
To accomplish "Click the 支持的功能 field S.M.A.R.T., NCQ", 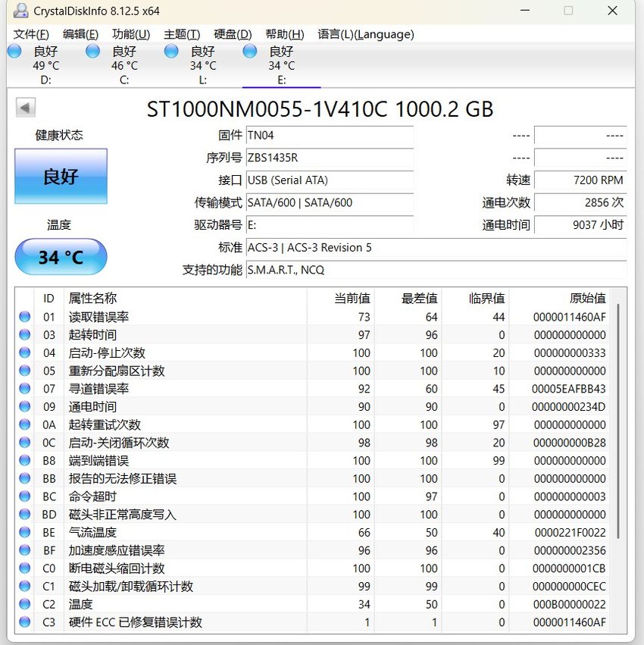I will tap(436, 270).
